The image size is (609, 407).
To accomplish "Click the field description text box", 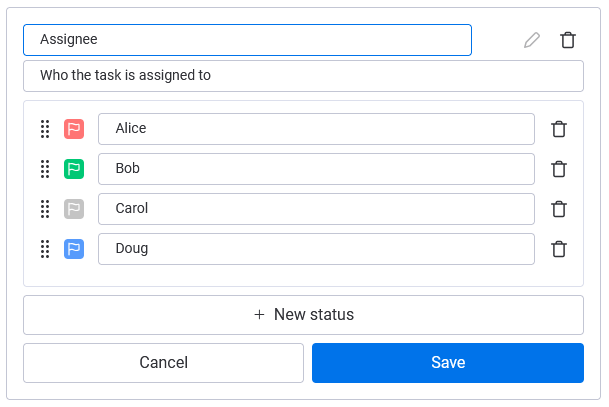I will [x=303, y=76].
